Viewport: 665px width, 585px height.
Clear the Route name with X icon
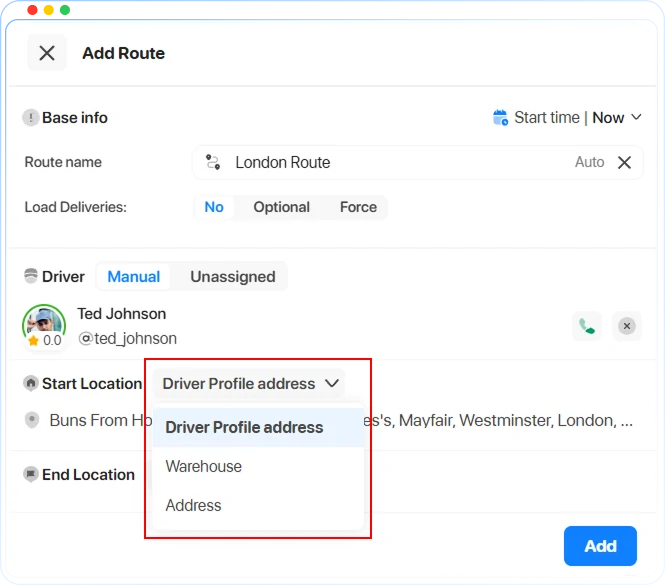tap(624, 162)
